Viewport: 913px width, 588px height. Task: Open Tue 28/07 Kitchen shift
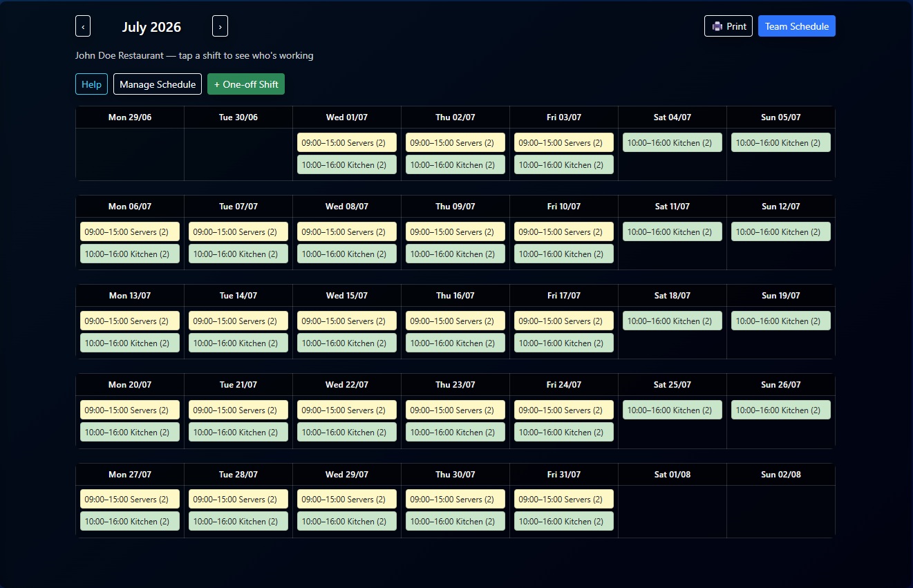tap(238, 521)
